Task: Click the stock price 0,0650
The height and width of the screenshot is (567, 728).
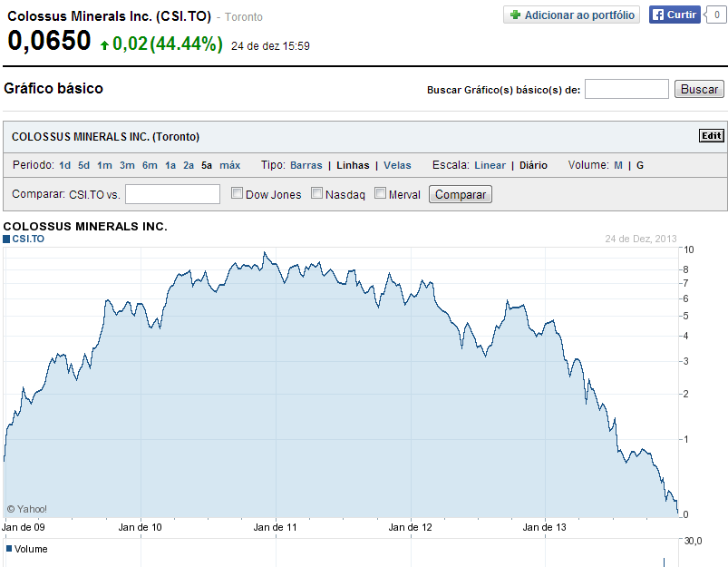Action: (x=49, y=41)
